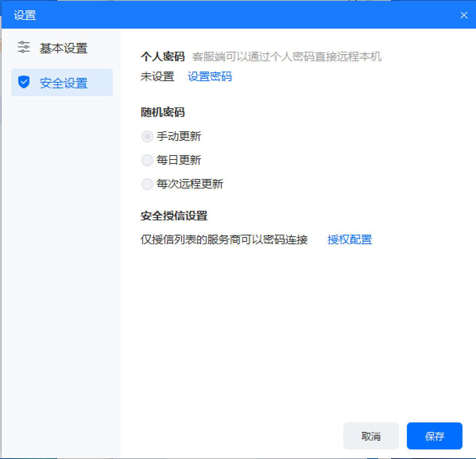Enable the 每次远程更新 radio button
The image size is (476, 459).
pyautogui.click(x=147, y=184)
